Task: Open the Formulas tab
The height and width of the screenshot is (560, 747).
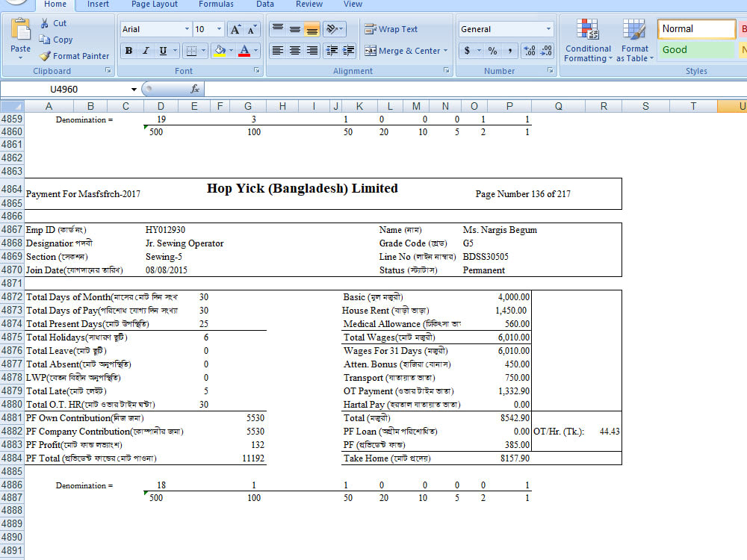Action: tap(217, 4)
